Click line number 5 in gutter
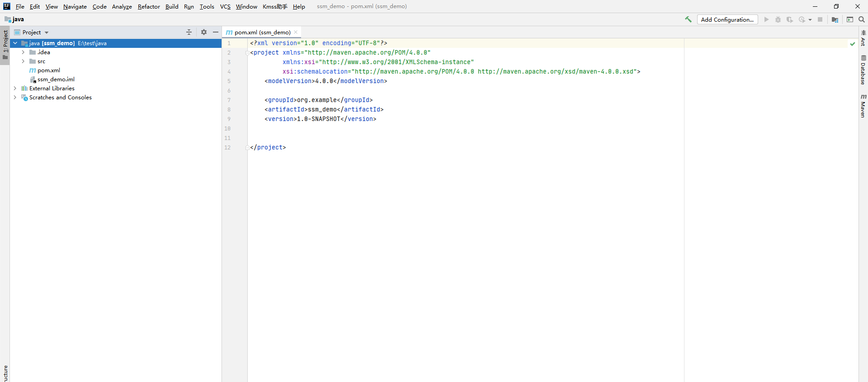Image resolution: width=868 pixels, height=382 pixels. [x=229, y=81]
